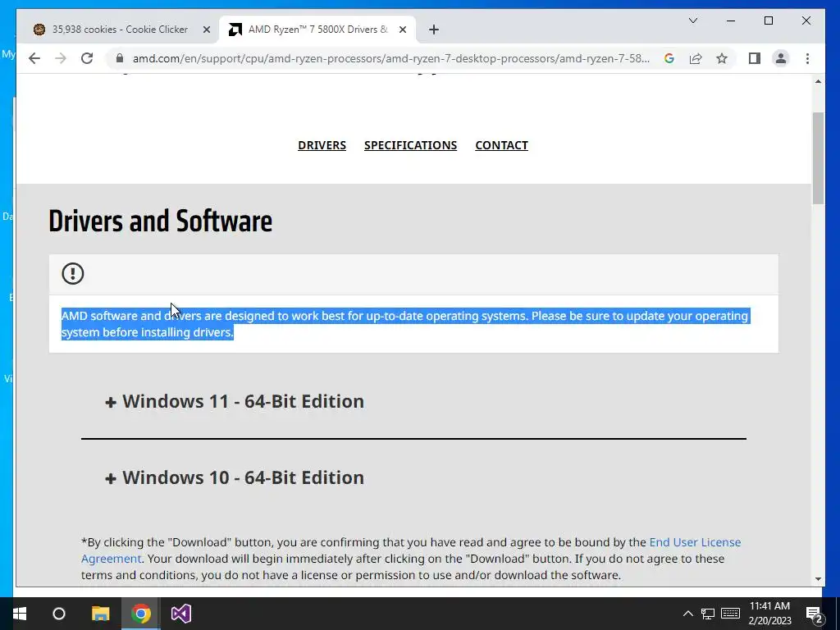840x630 pixels.
Task: Open Chrome profile avatar menu
Action: pos(781,58)
